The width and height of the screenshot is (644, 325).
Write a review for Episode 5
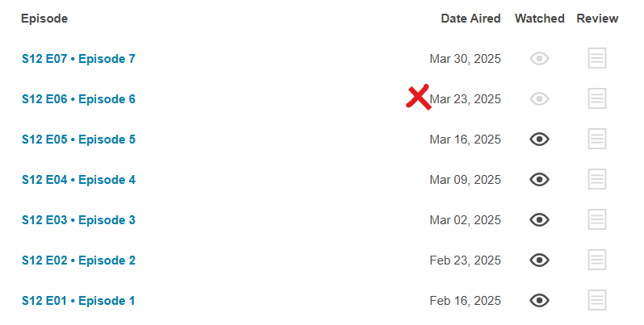(597, 139)
